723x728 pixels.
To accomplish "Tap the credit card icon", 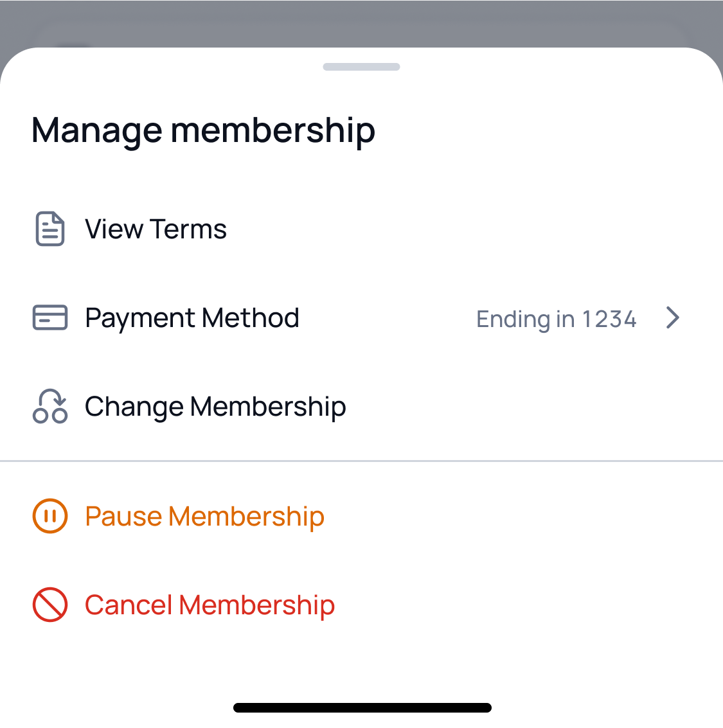I will (x=49, y=317).
